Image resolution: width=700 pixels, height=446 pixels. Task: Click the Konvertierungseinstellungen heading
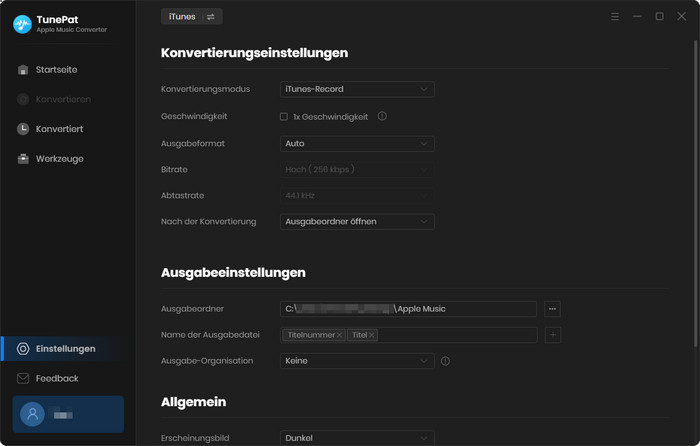(x=254, y=53)
